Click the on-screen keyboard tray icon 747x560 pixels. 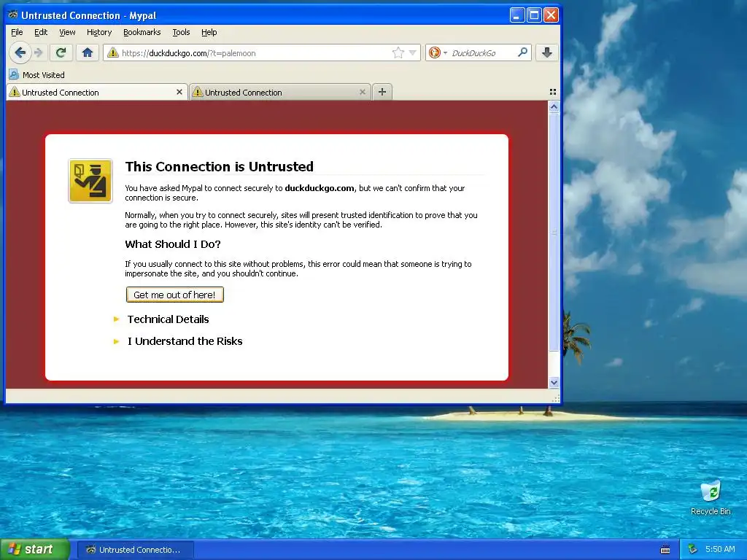click(665, 550)
